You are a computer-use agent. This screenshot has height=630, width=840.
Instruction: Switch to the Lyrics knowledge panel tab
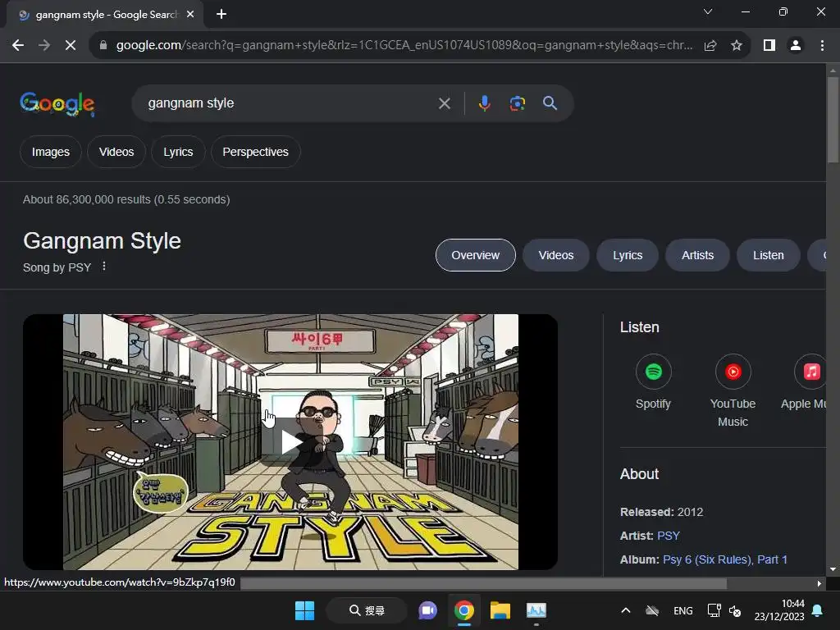[x=628, y=256]
